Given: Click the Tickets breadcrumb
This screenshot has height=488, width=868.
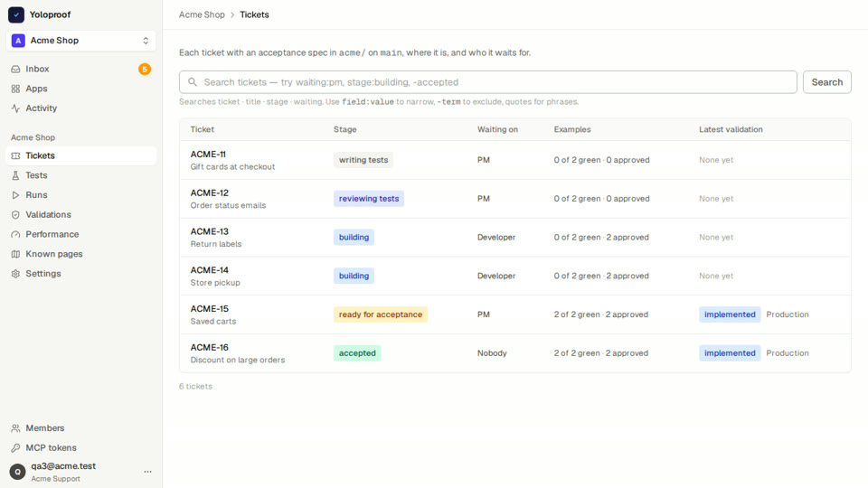Looking at the screenshot, I should (254, 15).
